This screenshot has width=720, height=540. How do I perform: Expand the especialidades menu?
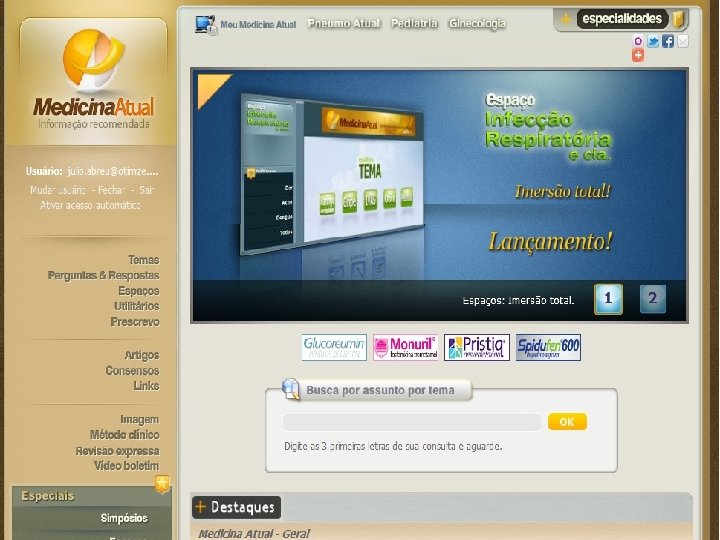pos(622,19)
